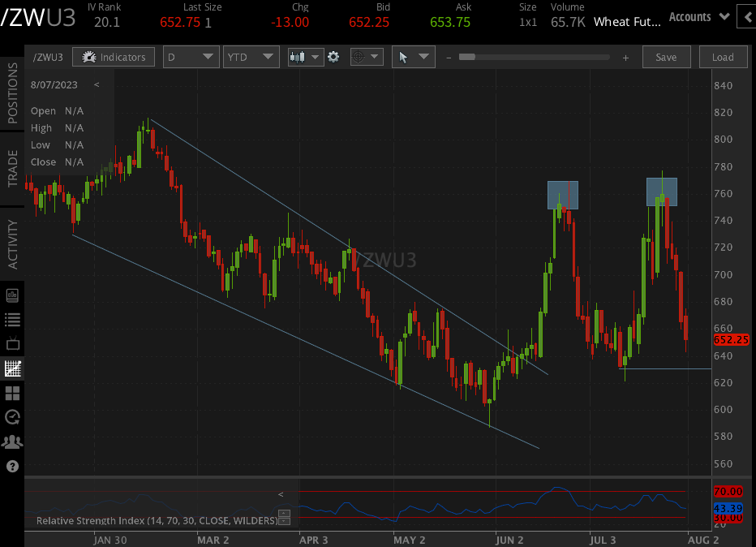
Task: Click the JUN 2 date axis label
Action: point(509,540)
